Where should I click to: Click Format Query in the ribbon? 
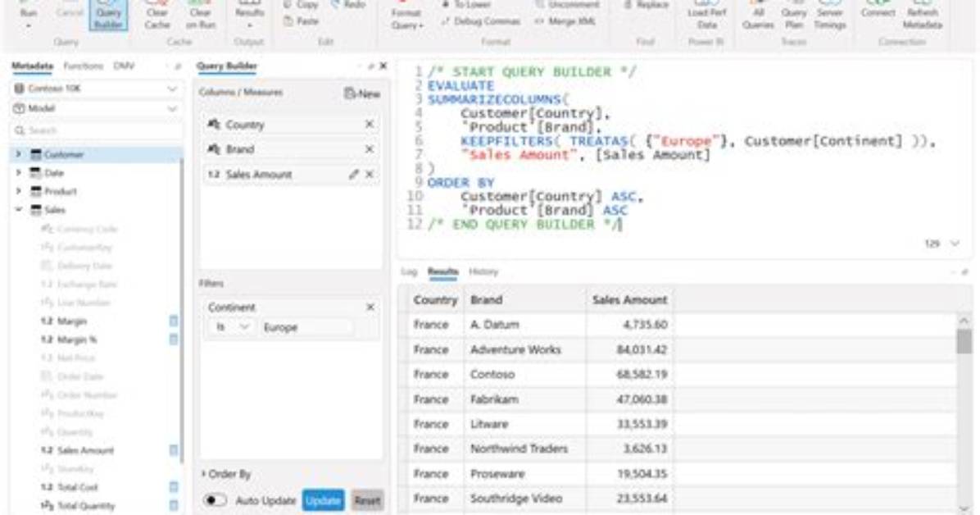407,17
